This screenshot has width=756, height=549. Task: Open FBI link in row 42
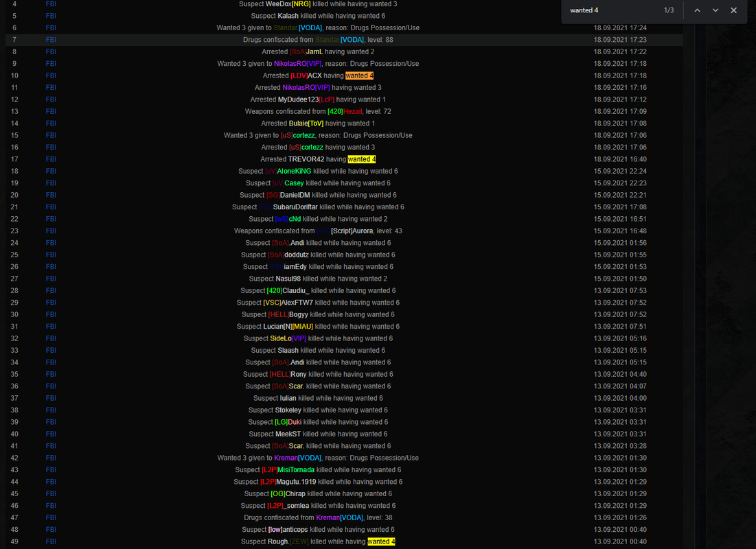click(x=51, y=458)
